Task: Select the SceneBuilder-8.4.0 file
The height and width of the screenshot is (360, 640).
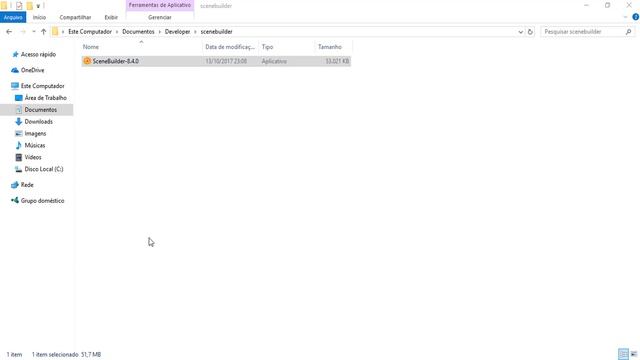Action: [216, 61]
